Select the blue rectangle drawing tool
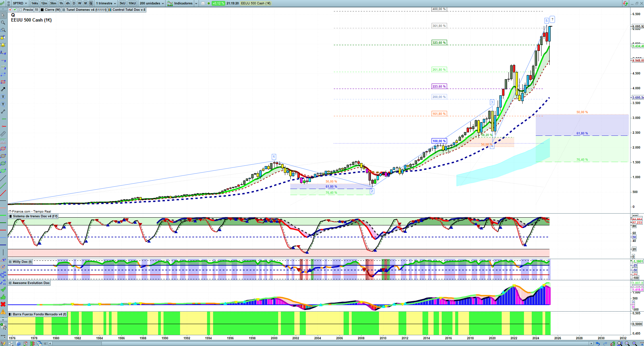This screenshot has height=346, width=644. tap(3, 74)
